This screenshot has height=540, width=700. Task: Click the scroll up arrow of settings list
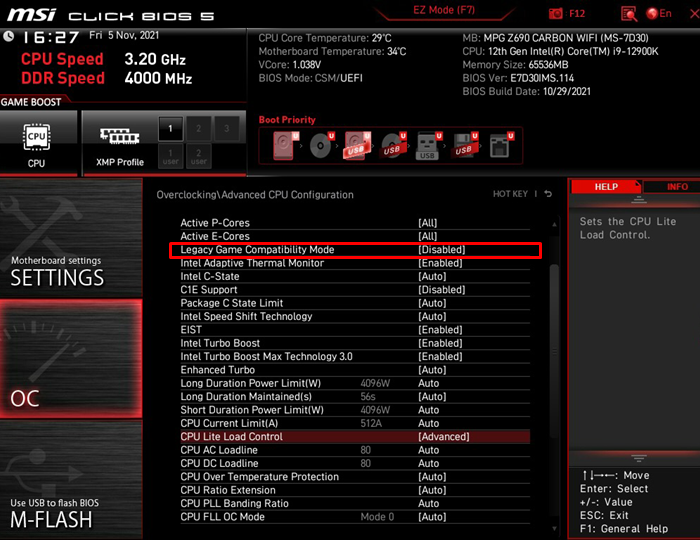tap(554, 224)
